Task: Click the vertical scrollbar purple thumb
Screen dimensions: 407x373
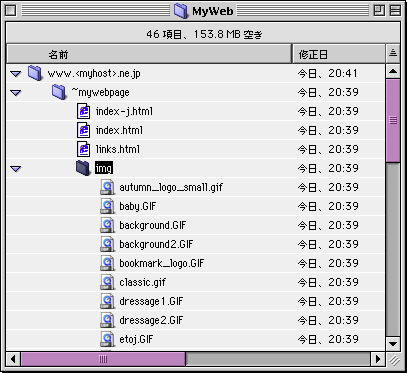Action: click(x=393, y=120)
